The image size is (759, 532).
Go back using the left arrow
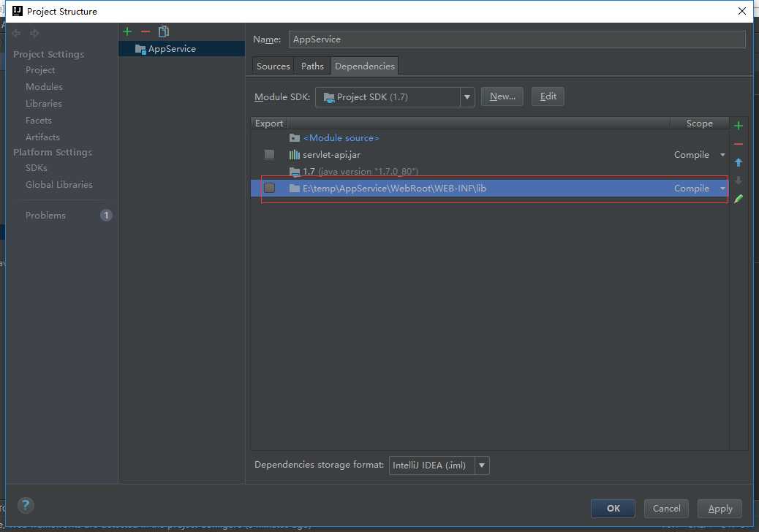click(17, 33)
